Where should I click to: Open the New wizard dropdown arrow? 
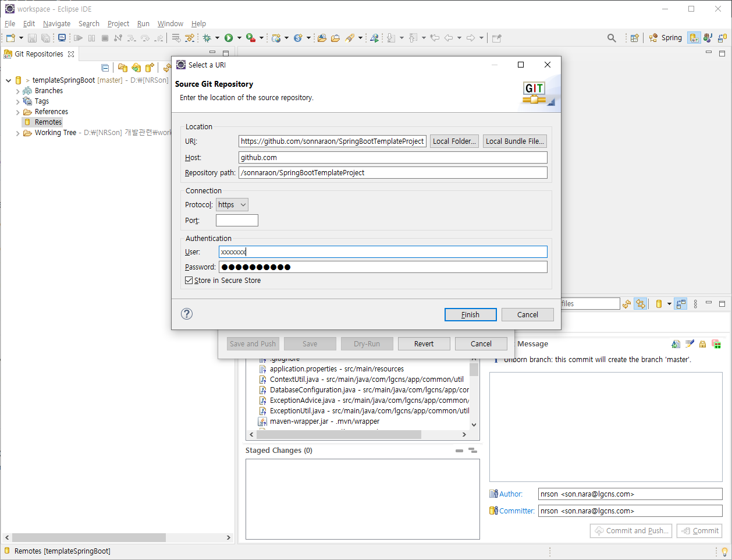pos(21,38)
